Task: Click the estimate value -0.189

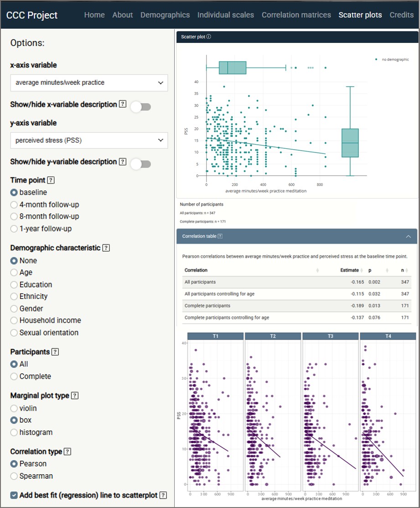Action: click(x=357, y=306)
